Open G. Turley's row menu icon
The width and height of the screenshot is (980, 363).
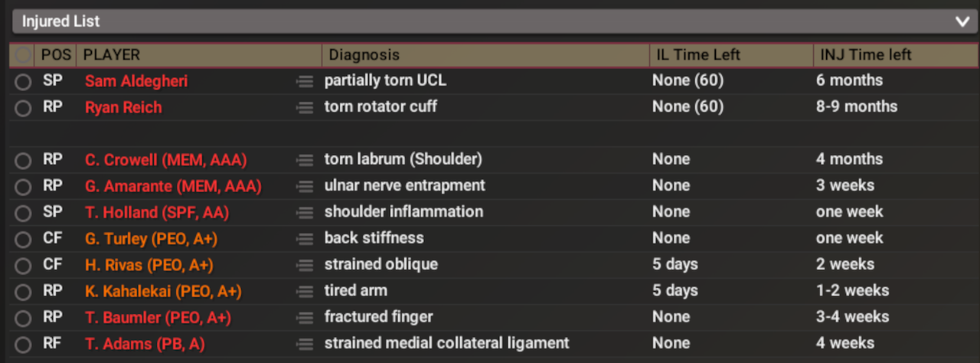[305, 239]
